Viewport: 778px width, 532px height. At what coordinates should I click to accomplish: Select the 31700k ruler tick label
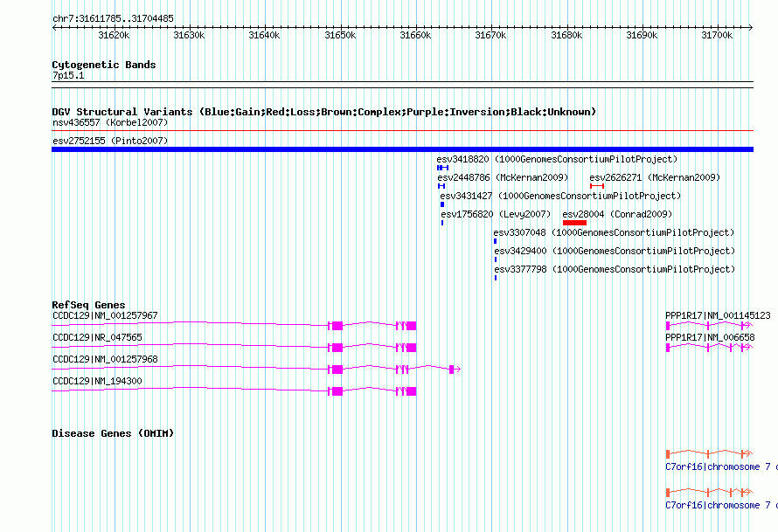coord(717,35)
